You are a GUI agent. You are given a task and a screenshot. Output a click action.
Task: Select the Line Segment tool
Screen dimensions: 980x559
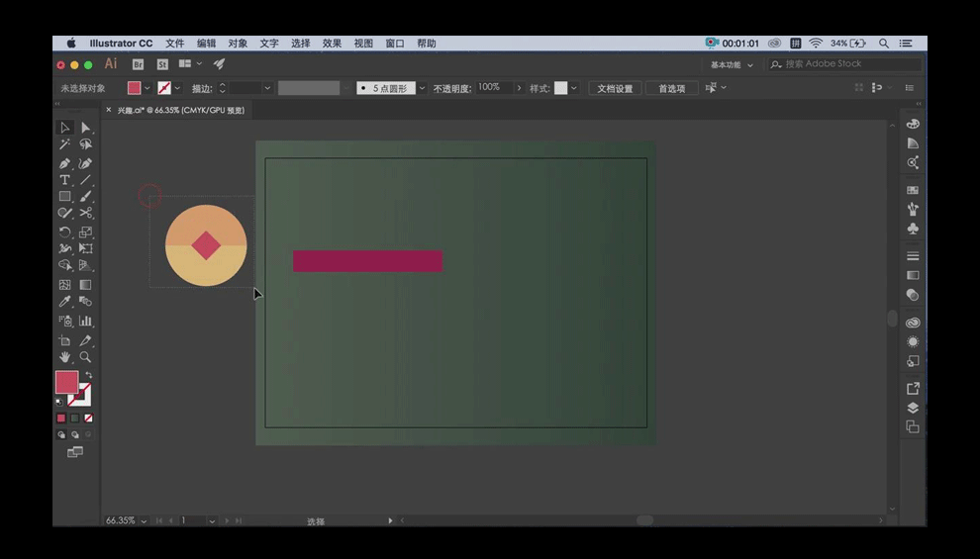point(85,180)
